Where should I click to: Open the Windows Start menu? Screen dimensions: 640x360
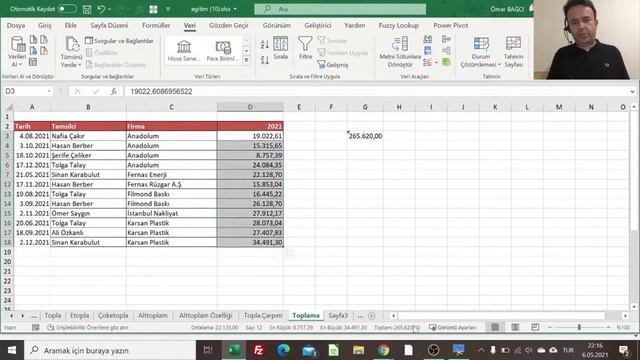coord(12,350)
